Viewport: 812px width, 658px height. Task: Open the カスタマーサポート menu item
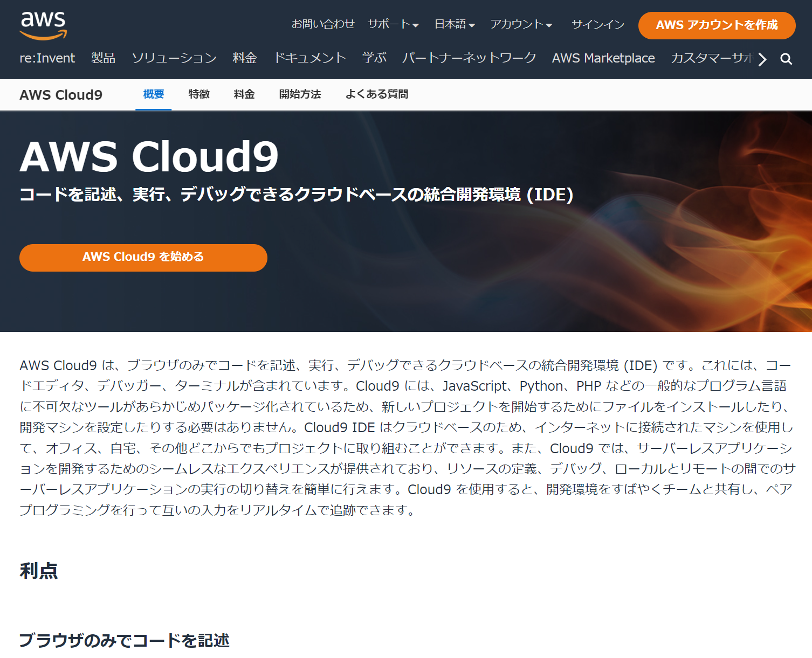[x=711, y=58]
